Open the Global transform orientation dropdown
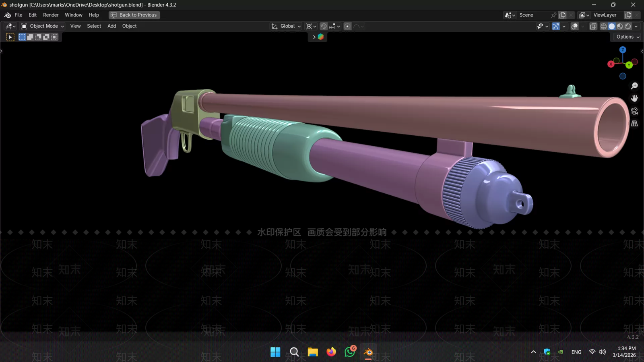 pos(286,26)
